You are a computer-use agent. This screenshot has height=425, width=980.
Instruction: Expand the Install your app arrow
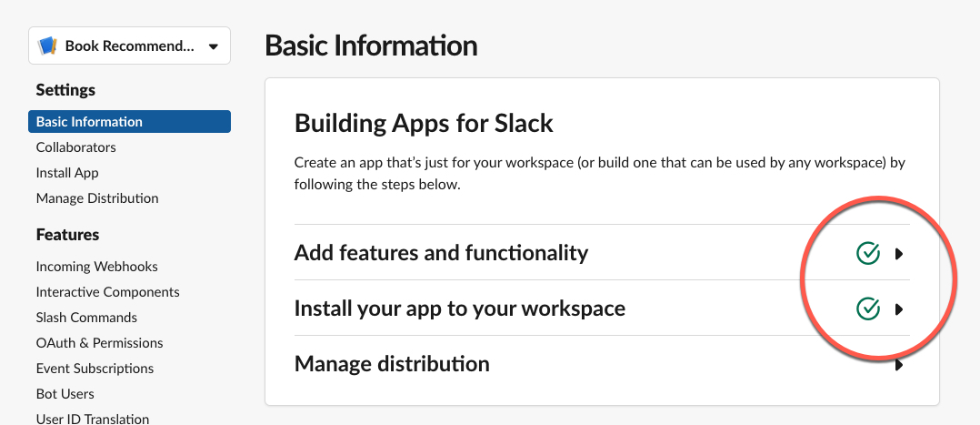899,309
